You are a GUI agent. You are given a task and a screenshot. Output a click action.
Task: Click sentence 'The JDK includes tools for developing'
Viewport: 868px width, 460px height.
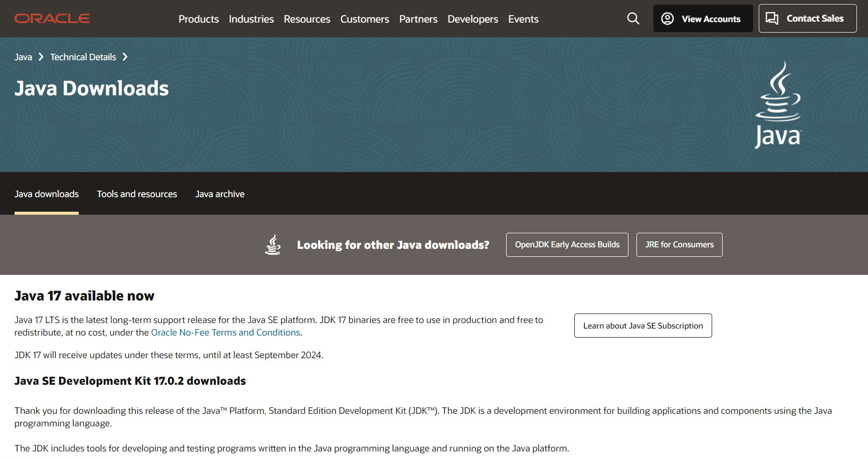tap(292, 448)
